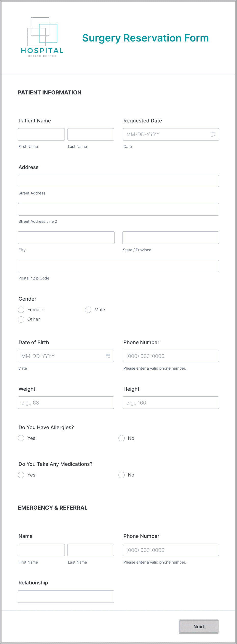Click the emergency contact Phone Number field
The width and height of the screenshot is (237, 644).
click(x=171, y=550)
